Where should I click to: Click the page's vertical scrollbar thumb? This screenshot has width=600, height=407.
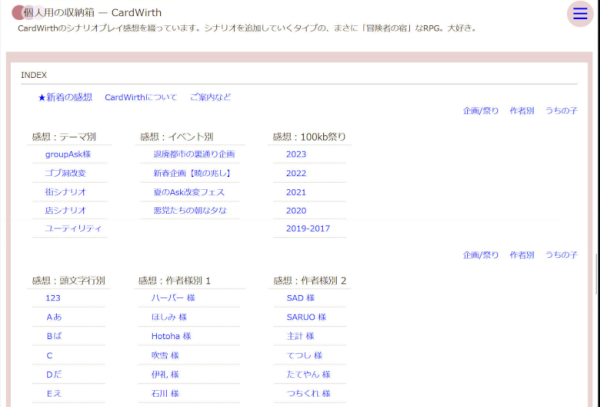coord(597,274)
